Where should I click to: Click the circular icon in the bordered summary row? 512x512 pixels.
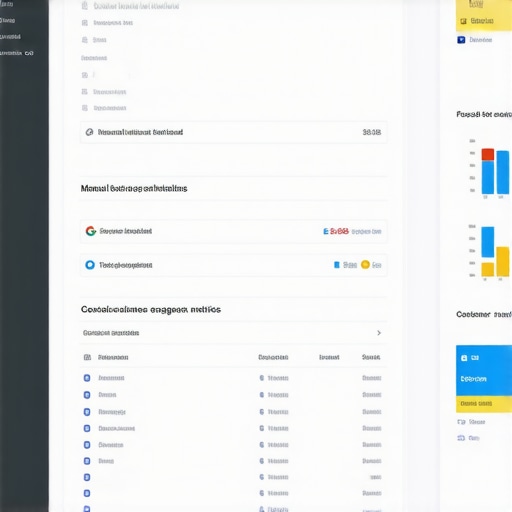[89, 132]
